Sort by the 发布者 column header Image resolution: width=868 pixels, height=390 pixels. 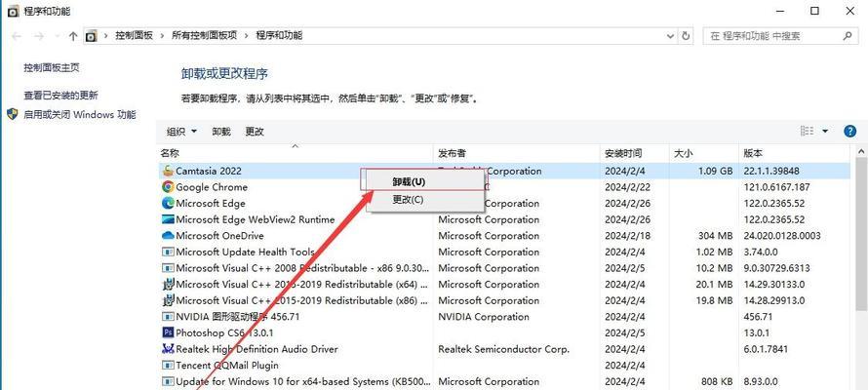click(x=516, y=153)
